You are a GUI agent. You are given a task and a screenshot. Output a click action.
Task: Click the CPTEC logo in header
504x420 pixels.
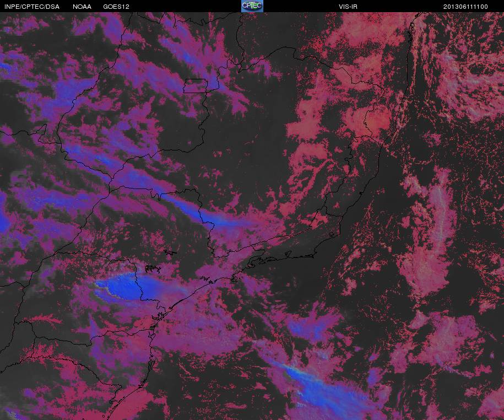click(252, 6)
